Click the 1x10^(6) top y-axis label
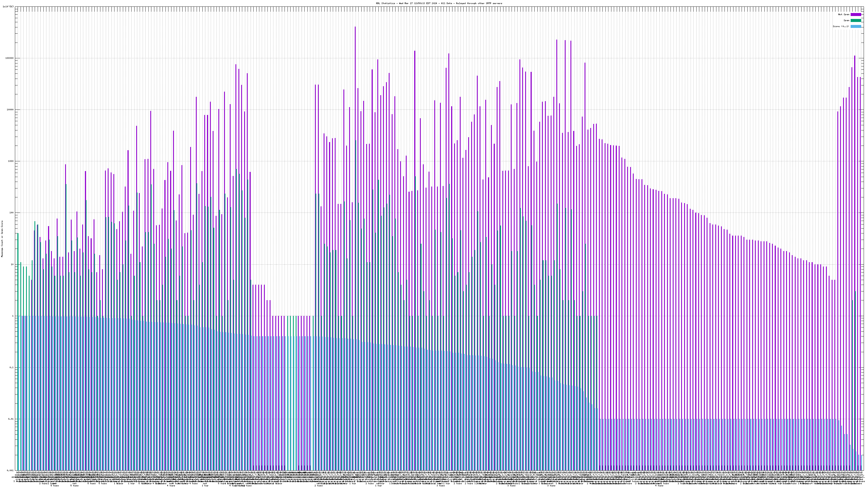The width and height of the screenshot is (868, 488). pyautogui.click(x=8, y=7)
